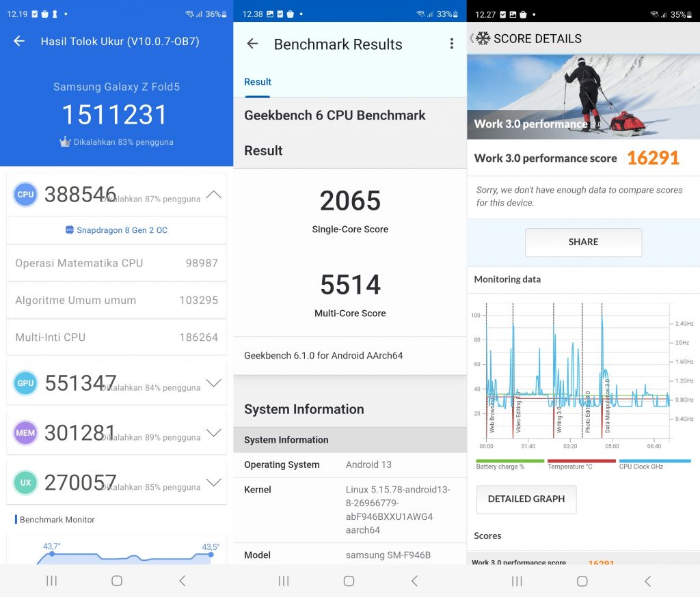Select the Result tab in Geekbench
This screenshot has height=597, width=700.
[258, 82]
